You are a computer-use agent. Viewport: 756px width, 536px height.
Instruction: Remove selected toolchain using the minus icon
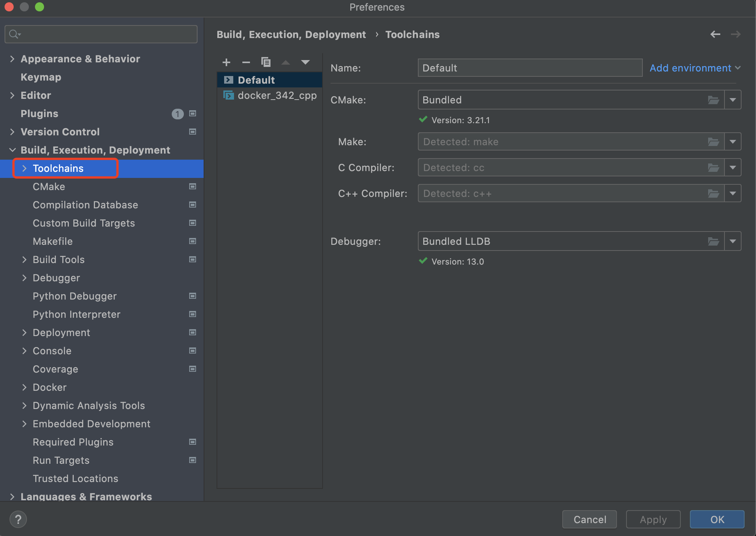point(246,62)
